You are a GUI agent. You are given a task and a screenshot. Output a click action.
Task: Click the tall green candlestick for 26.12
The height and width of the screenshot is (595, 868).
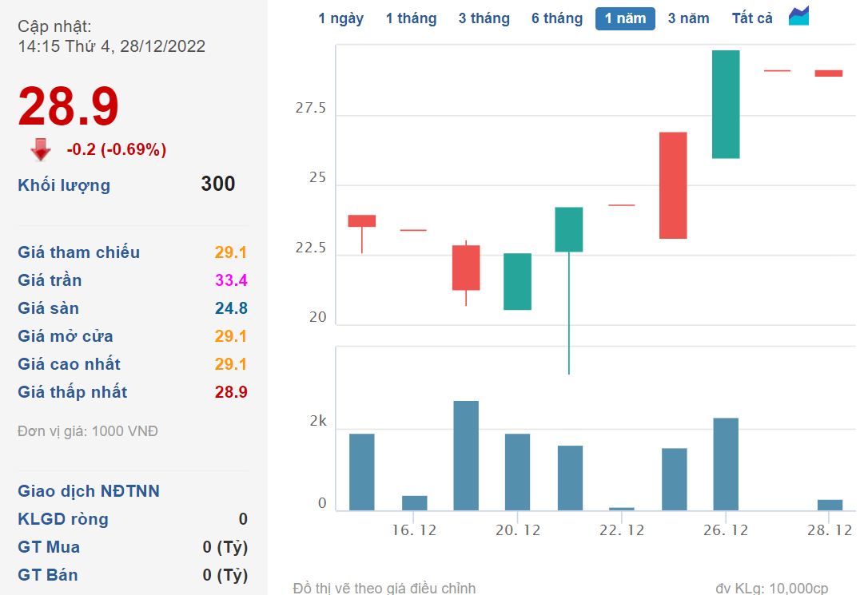[x=725, y=104]
